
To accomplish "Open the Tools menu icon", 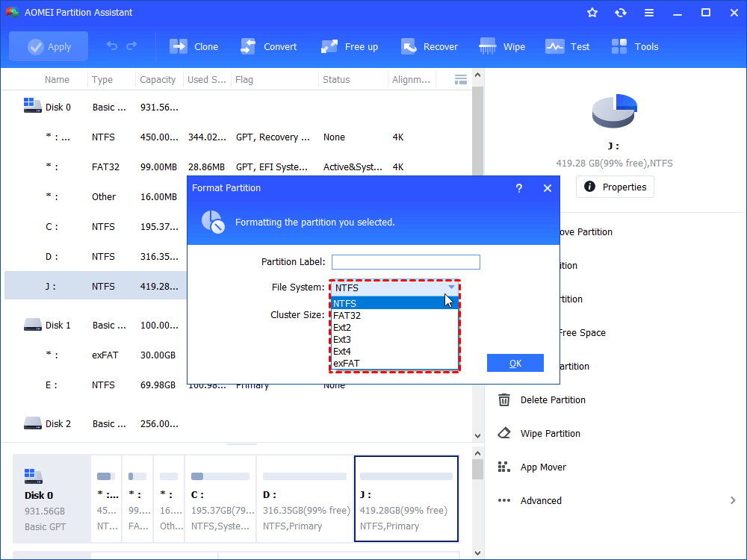I will point(620,46).
